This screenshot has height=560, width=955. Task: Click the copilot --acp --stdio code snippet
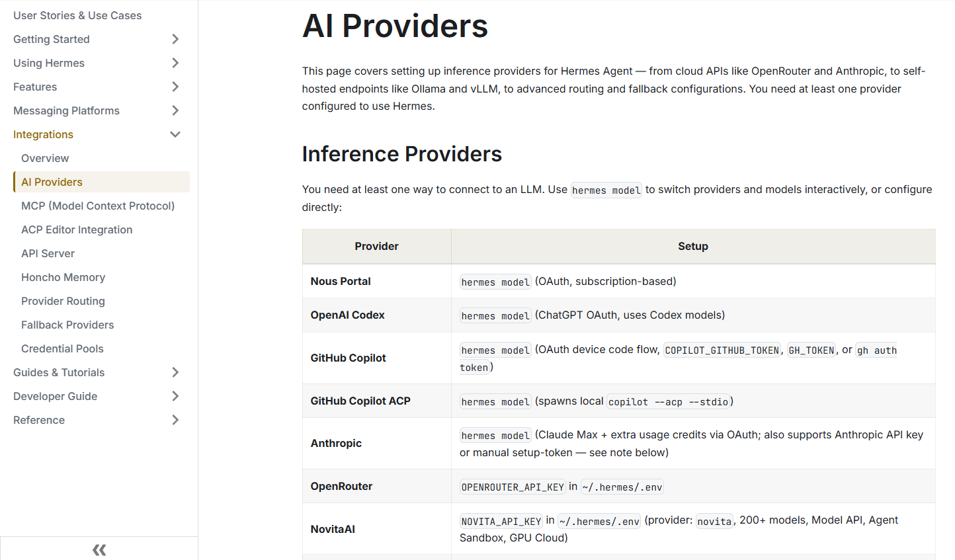tap(668, 401)
